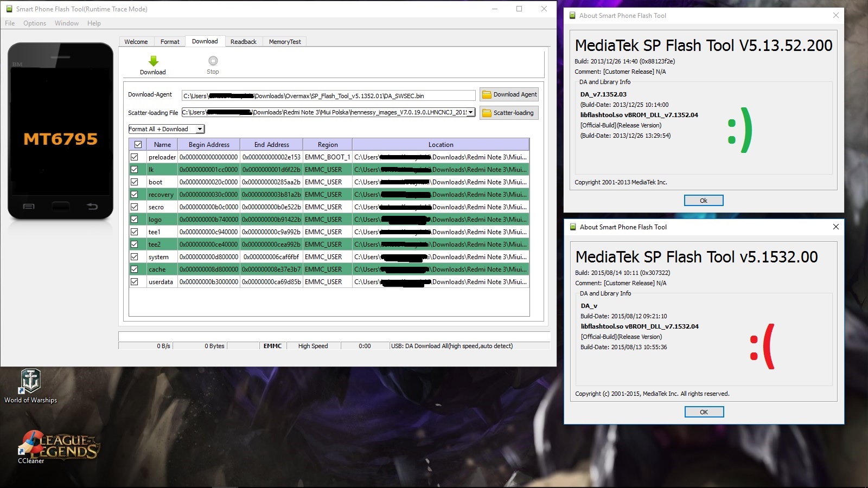The width and height of the screenshot is (868, 488).
Task: Open the Options menu
Action: point(35,23)
